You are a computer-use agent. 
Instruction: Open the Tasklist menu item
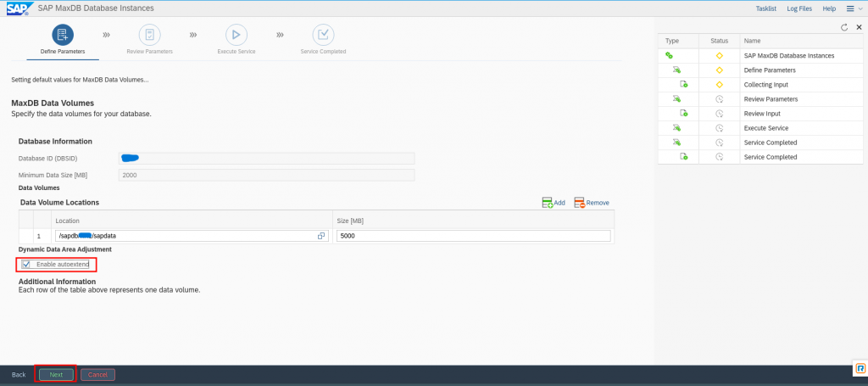(767, 8)
